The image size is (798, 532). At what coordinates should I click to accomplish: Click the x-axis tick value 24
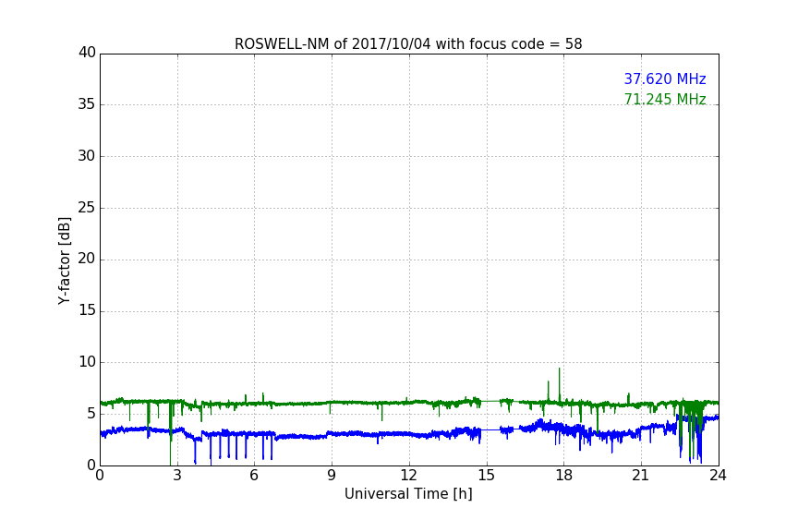click(x=718, y=476)
